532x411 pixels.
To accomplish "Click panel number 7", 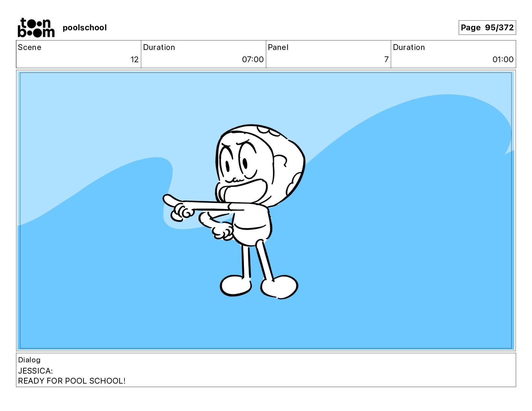I will [x=386, y=59].
